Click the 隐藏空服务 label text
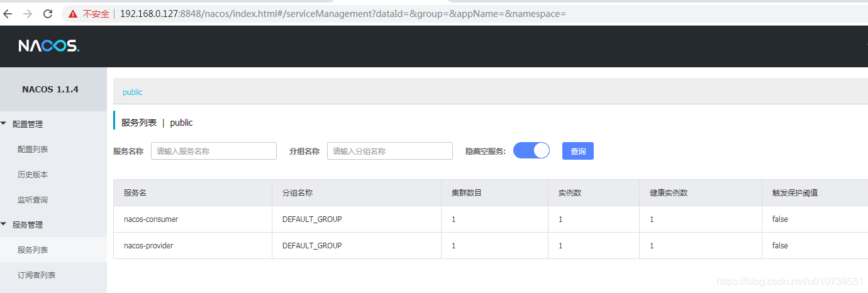Screen dimensions: 868x293 tap(486, 152)
